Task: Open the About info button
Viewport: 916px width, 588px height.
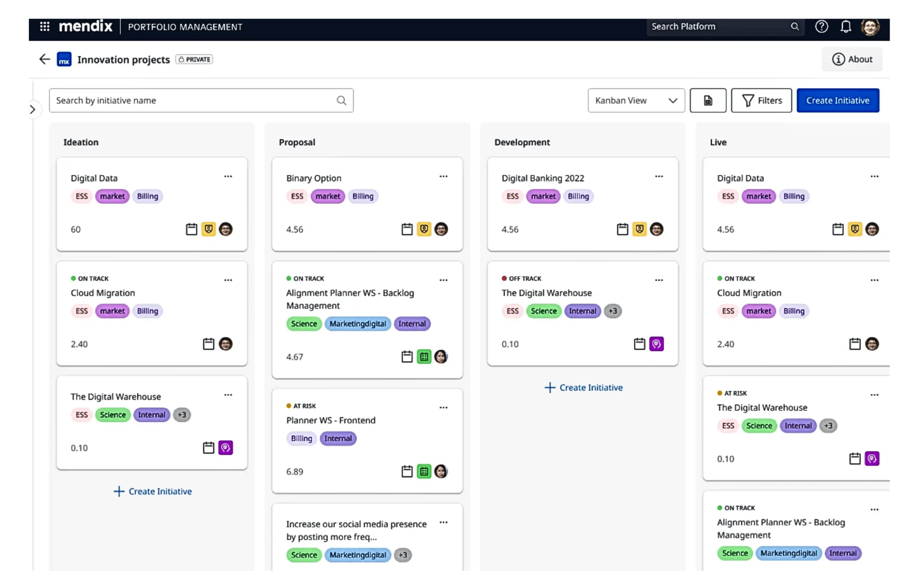Action: pyautogui.click(x=852, y=59)
